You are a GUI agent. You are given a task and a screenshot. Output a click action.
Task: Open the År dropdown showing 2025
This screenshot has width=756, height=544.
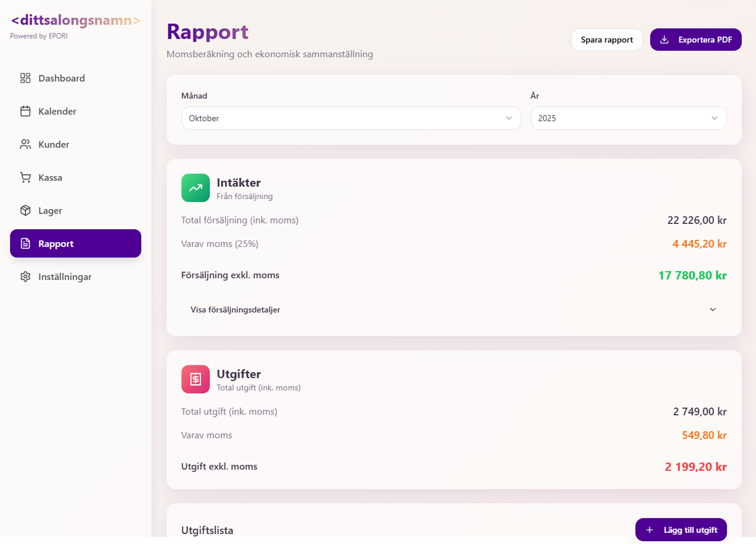[x=628, y=118]
